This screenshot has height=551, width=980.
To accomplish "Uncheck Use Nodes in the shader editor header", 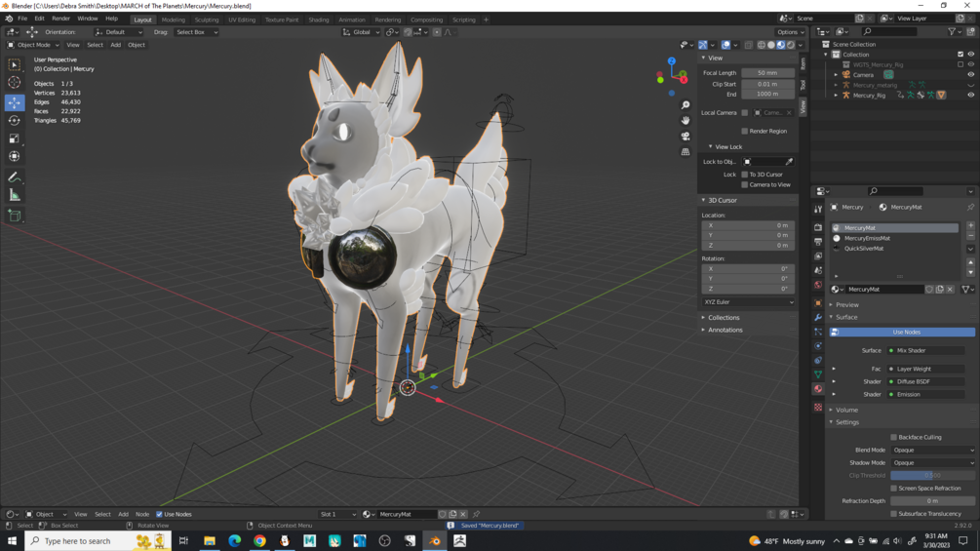I will [x=159, y=515].
